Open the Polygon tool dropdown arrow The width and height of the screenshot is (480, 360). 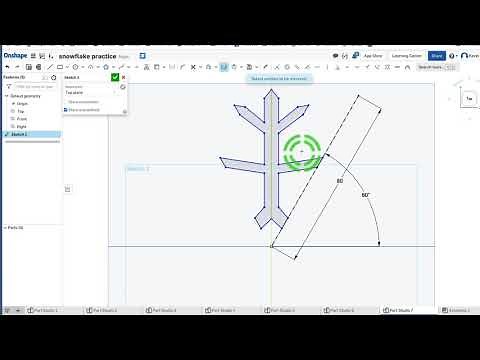tap(113, 67)
